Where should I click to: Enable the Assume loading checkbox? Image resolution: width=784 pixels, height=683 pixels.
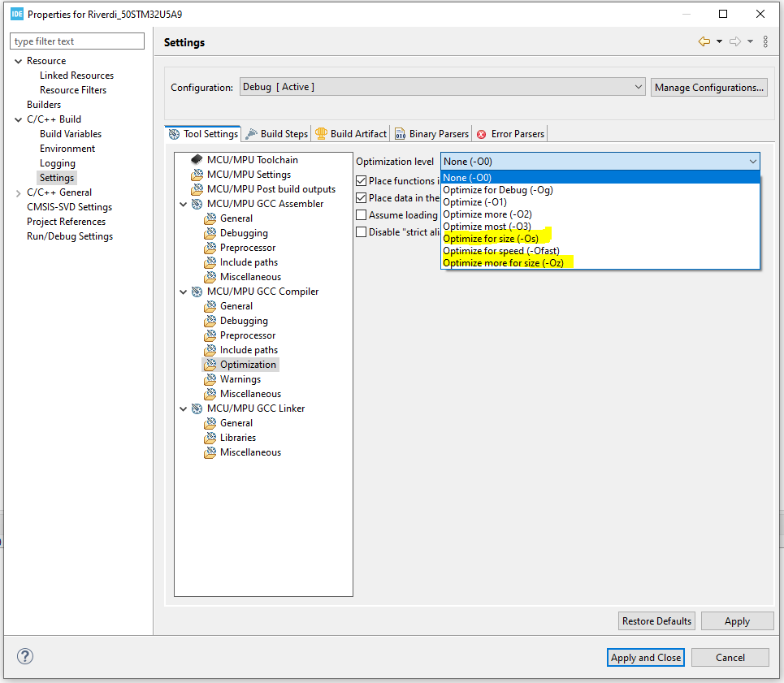coord(361,215)
